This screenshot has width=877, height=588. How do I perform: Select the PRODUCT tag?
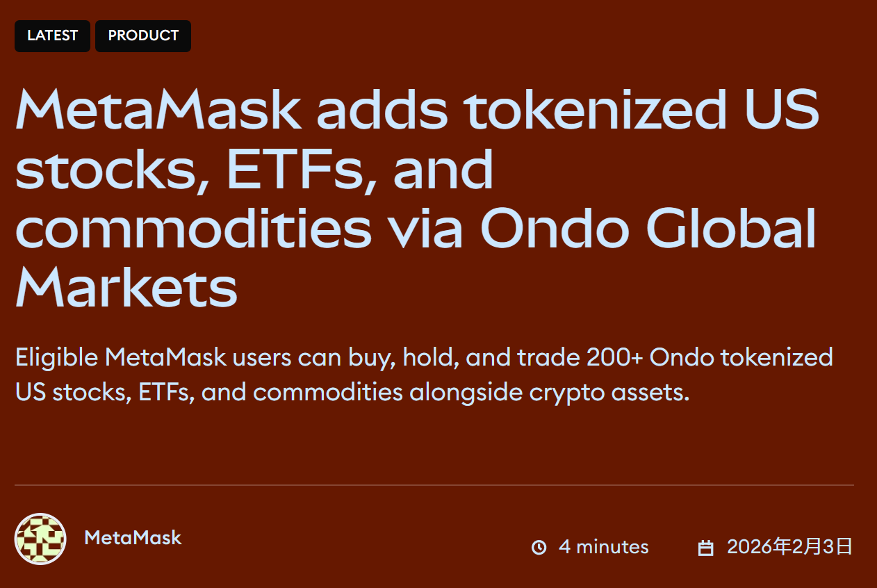coord(143,35)
